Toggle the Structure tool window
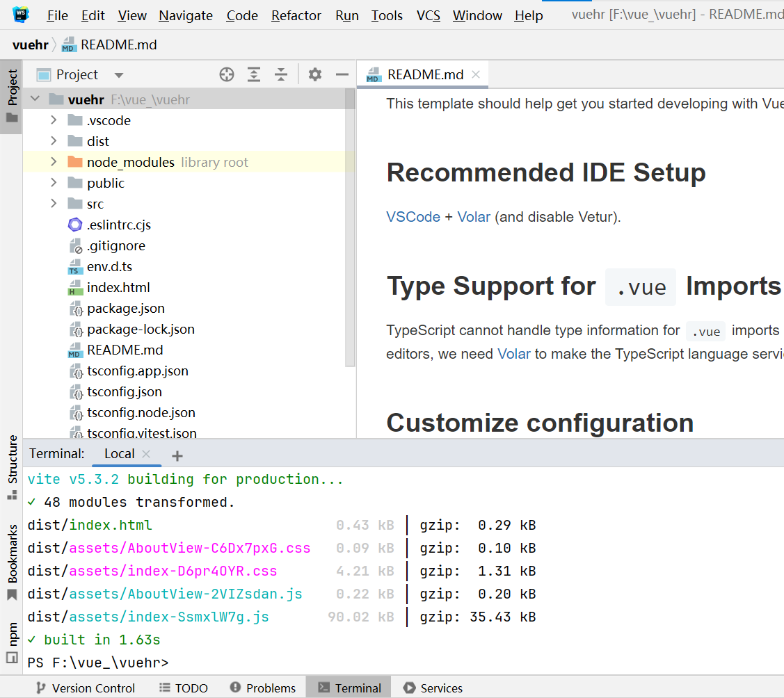Viewport: 784px width, 698px height. point(12,467)
